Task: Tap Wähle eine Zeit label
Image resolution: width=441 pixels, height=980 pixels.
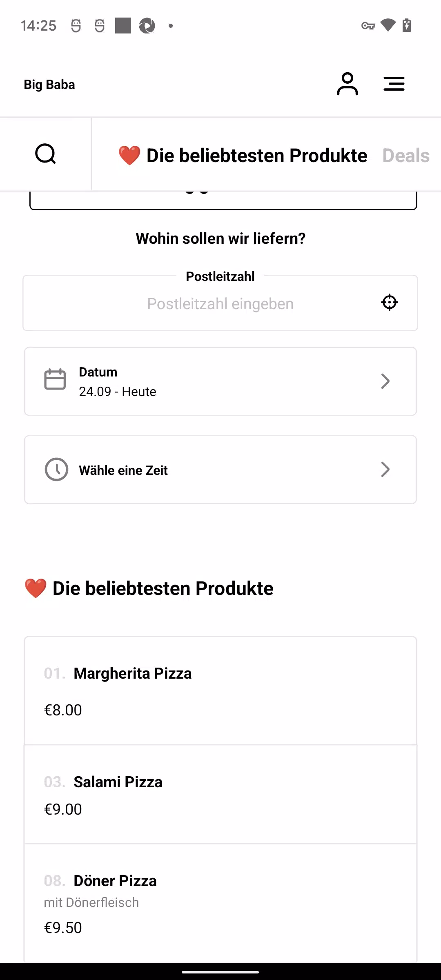Action: [123, 470]
